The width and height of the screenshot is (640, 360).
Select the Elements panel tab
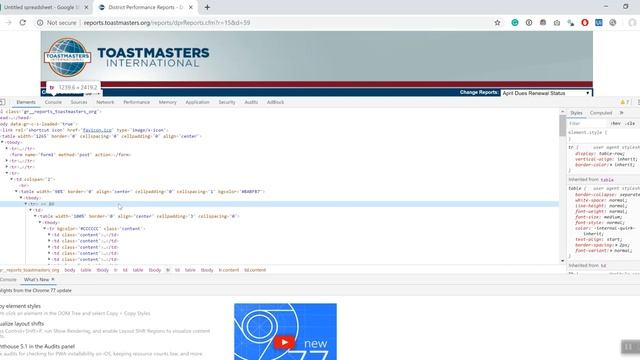pos(26,102)
